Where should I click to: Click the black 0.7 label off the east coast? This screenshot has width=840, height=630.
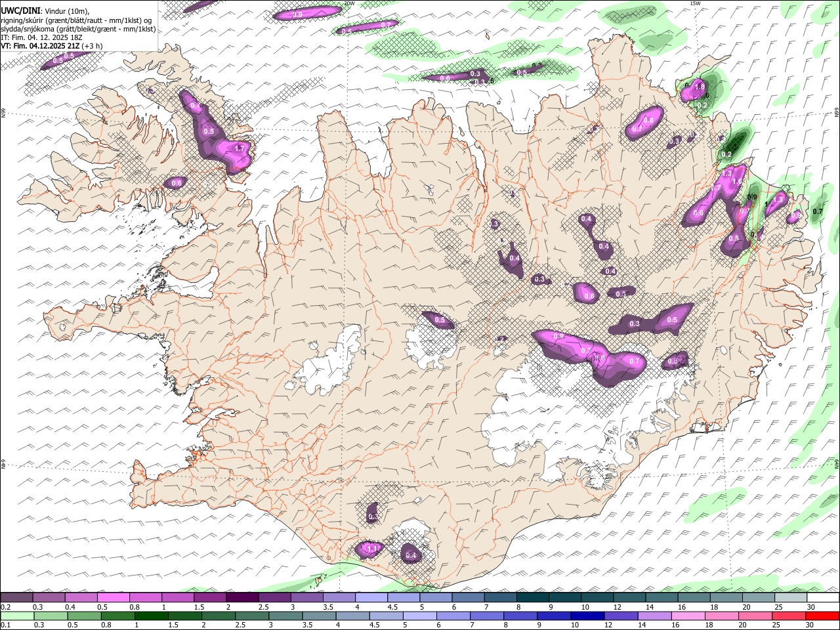[x=818, y=211]
